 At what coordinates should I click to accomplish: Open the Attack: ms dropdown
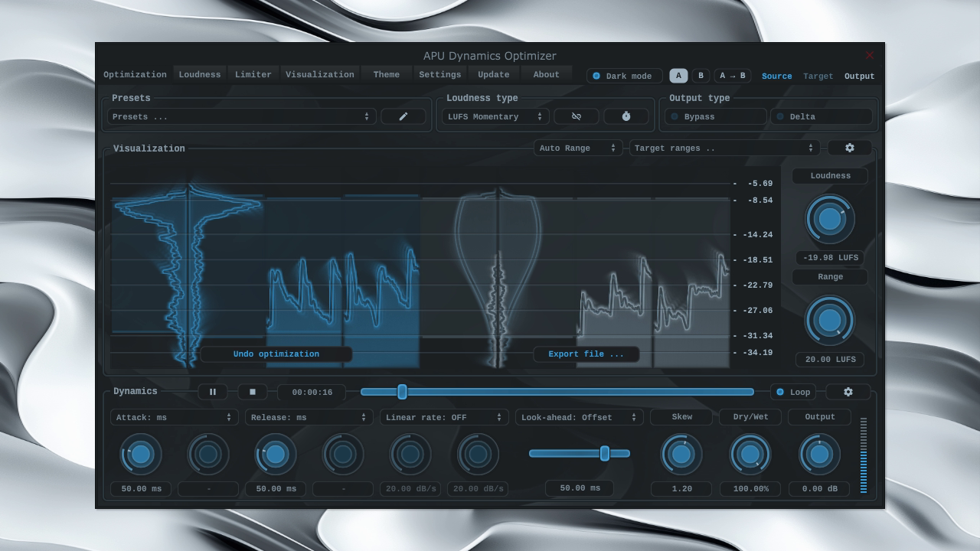coord(174,417)
